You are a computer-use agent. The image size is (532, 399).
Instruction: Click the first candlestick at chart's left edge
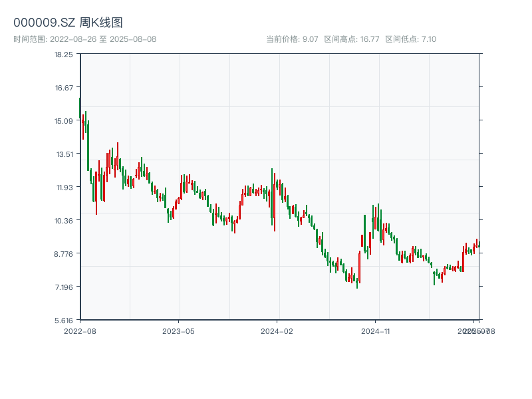click(x=80, y=110)
